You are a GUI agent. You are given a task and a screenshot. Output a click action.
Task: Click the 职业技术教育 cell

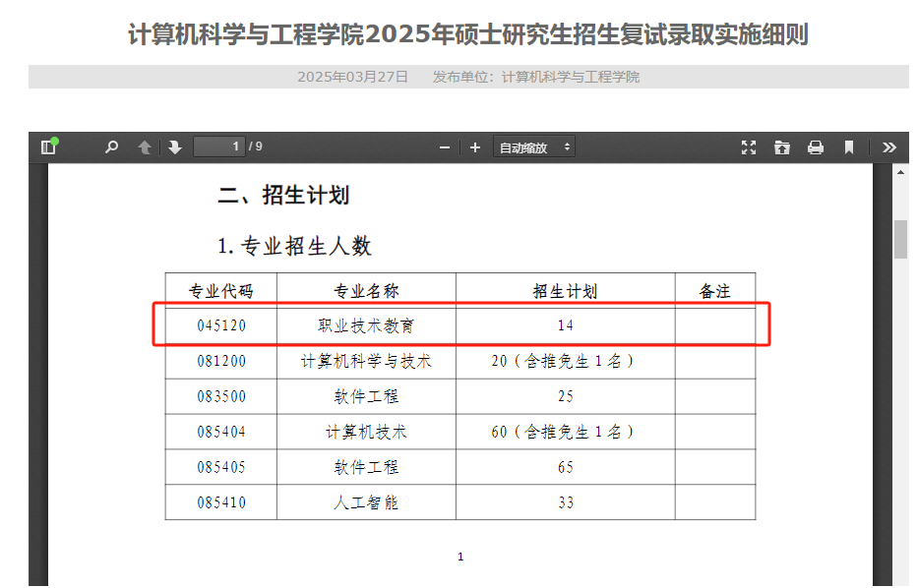point(366,325)
